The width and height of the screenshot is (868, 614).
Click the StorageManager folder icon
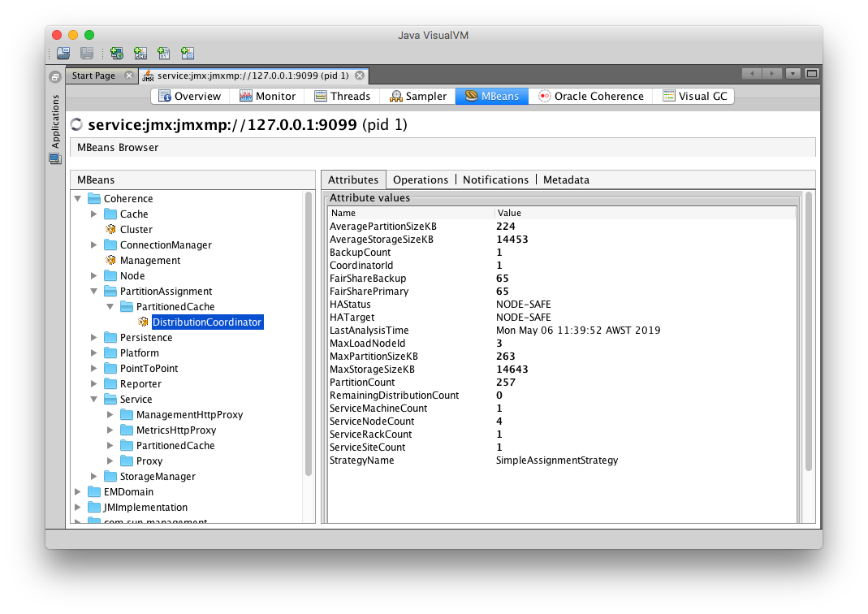(x=110, y=476)
